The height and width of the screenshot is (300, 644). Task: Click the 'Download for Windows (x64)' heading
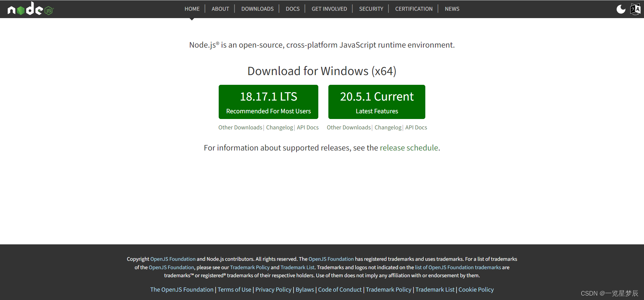[x=322, y=71]
